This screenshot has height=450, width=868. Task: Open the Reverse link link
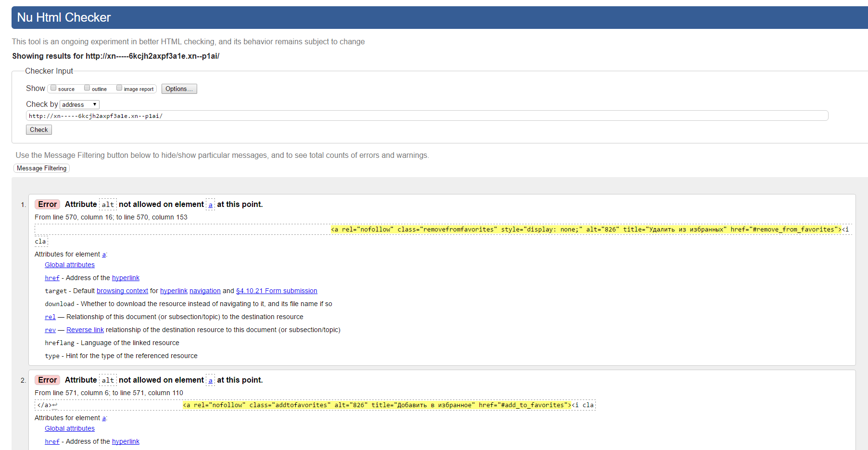pyautogui.click(x=85, y=330)
